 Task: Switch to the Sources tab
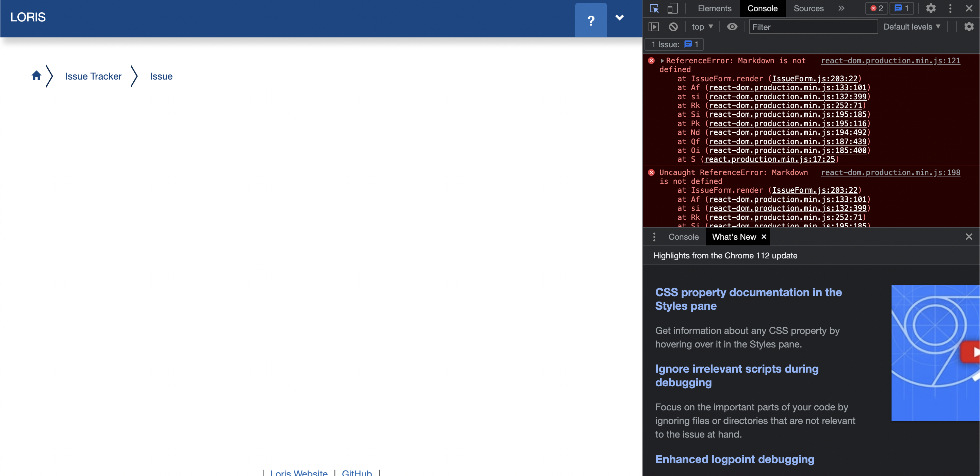tap(808, 8)
